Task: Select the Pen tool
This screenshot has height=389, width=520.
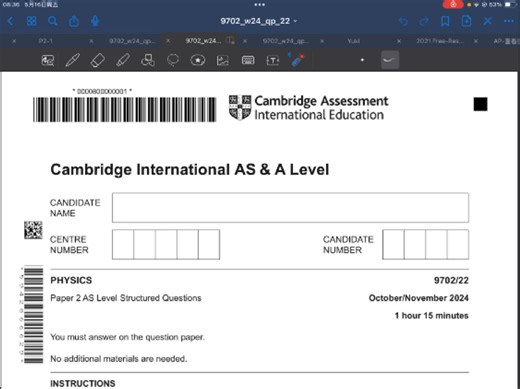Action: click(x=72, y=60)
